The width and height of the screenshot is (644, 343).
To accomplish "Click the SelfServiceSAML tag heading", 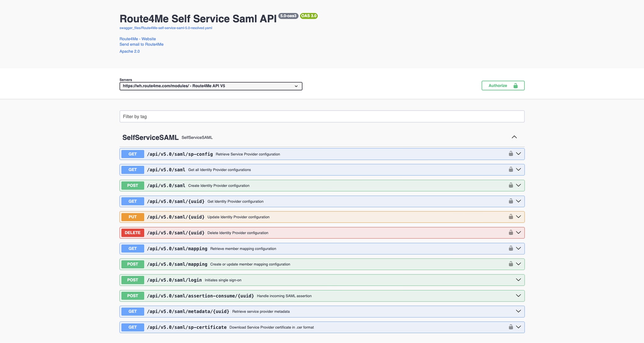I will (x=150, y=138).
